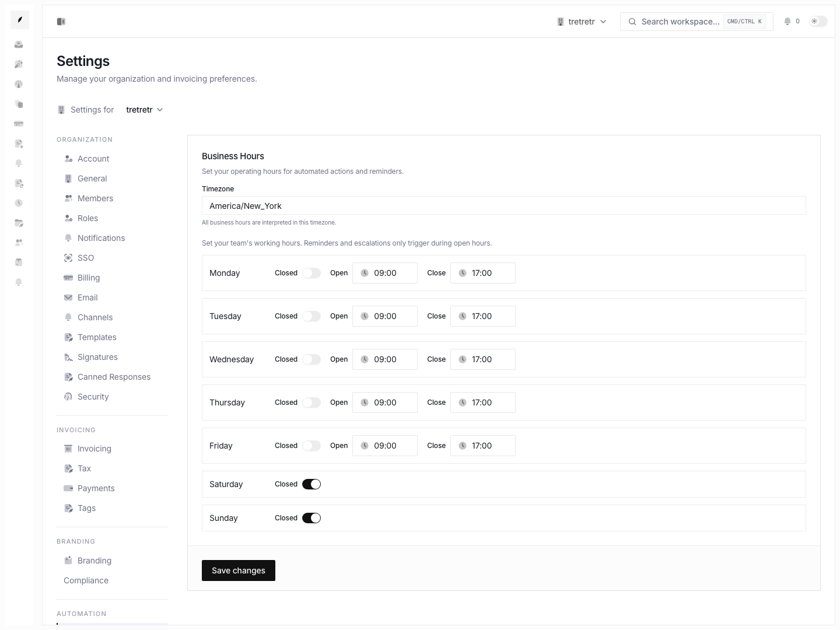Open Thursday's closing time picker
The height and width of the screenshot is (630, 840).
(483, 402)
